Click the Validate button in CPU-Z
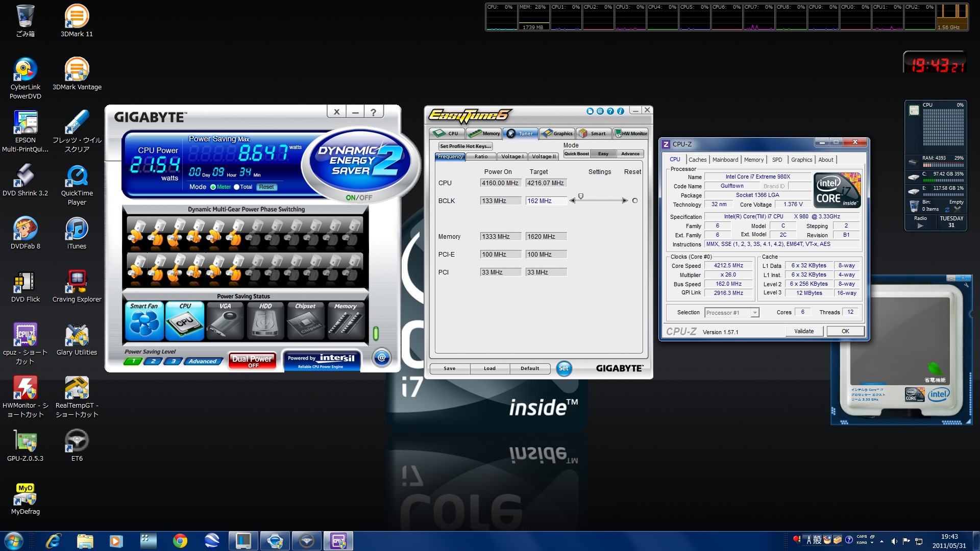This screenshot has height=551, width=980. tap(804, 331)
